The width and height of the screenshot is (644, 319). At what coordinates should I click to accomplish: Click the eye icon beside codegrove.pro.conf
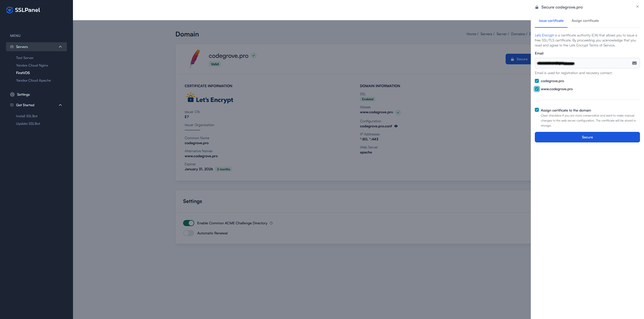(x=396, y=126)
